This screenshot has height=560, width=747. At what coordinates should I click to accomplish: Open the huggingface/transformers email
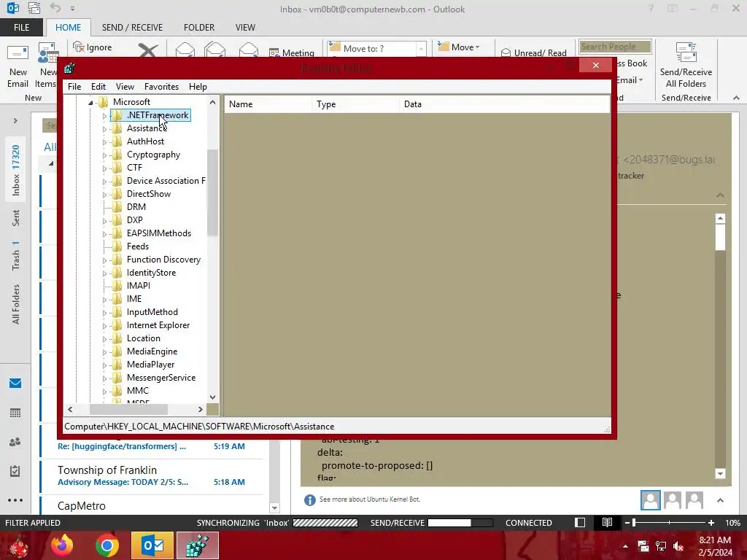point(152,446)
